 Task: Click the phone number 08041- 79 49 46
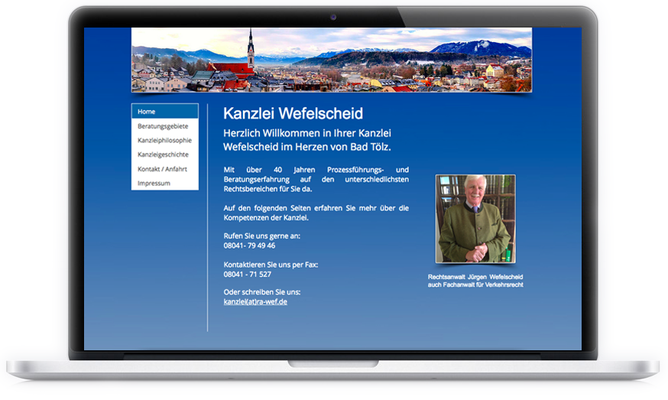pos(249,245)
